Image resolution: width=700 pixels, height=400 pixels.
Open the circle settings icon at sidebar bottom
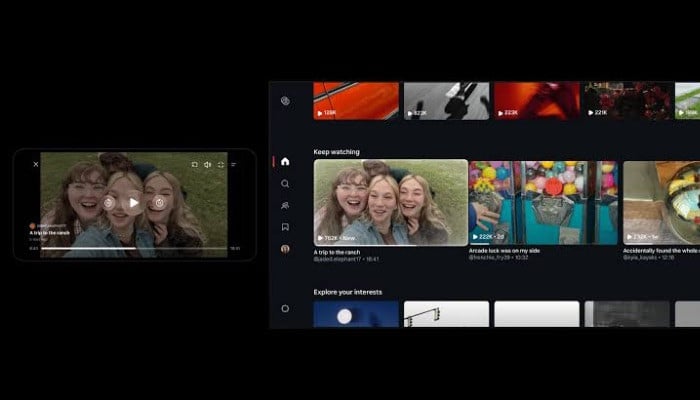pyautogui.click(x=285, y=308)
